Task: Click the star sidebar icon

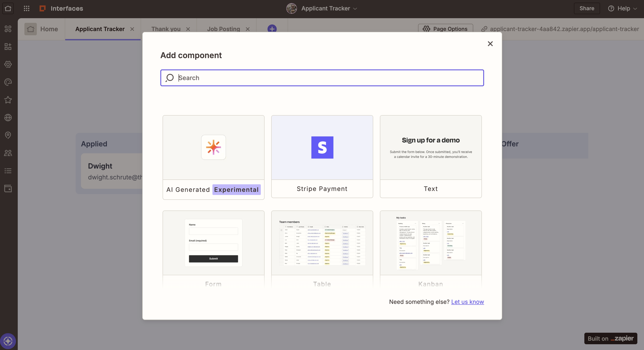Action: [8, 100]
